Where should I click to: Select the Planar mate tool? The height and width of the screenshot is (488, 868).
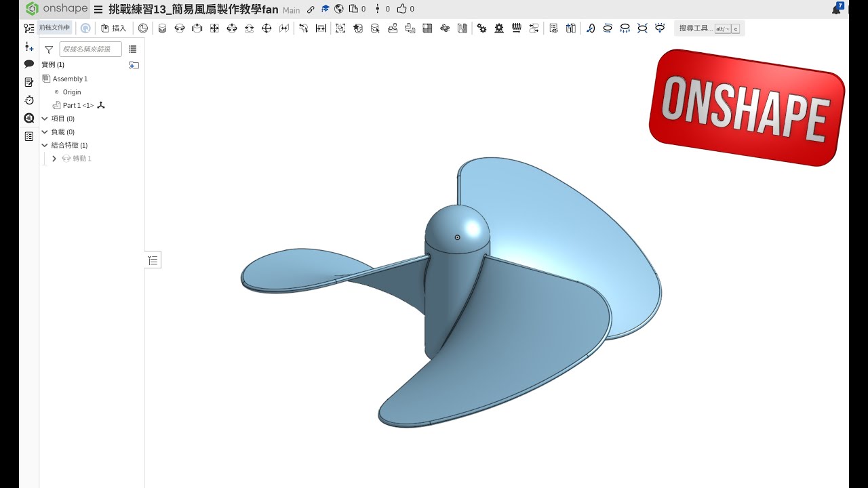(214, 28)
